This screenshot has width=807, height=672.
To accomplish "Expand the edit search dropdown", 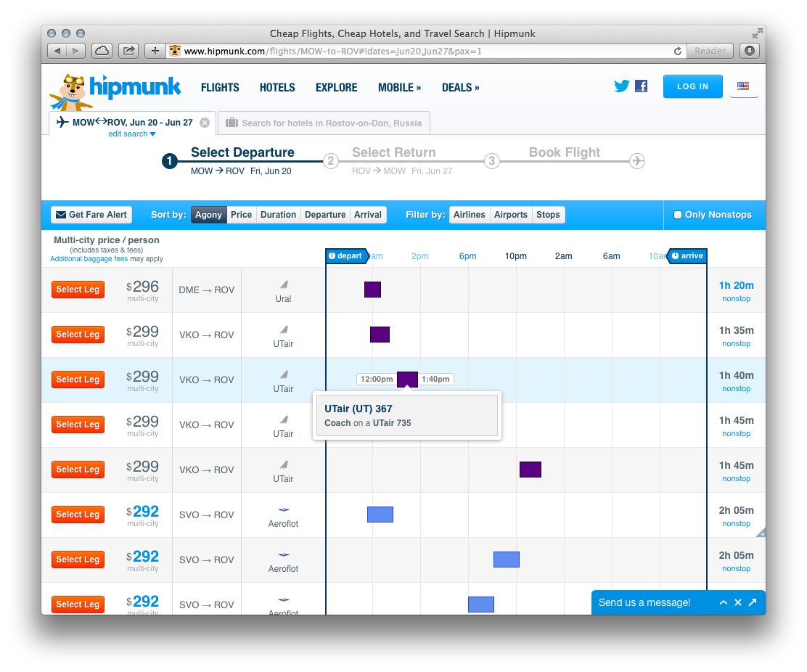I will 132,134.
